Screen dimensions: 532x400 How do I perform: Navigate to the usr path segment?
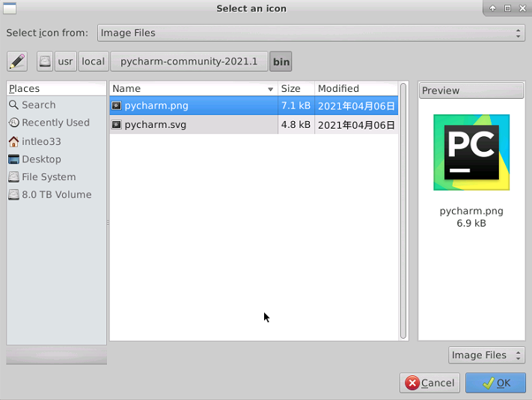point(66,61)
